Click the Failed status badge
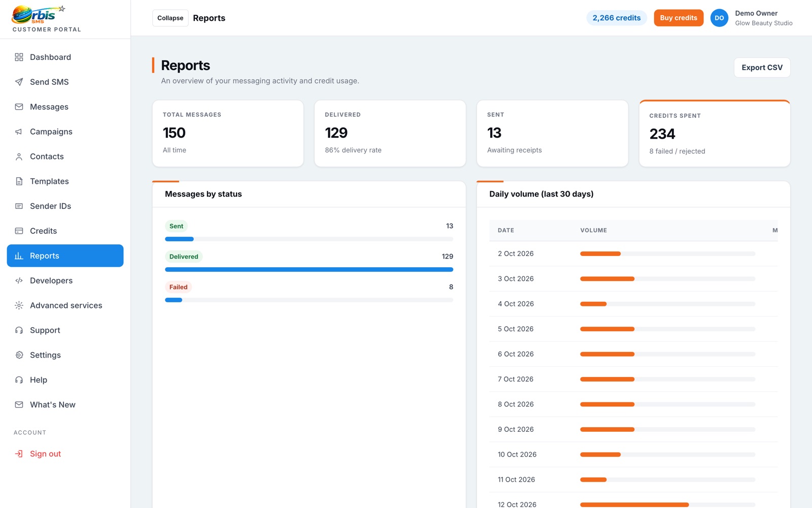This screenshot has width=812, height=508. pyautogui.click(x=178, y=287)
